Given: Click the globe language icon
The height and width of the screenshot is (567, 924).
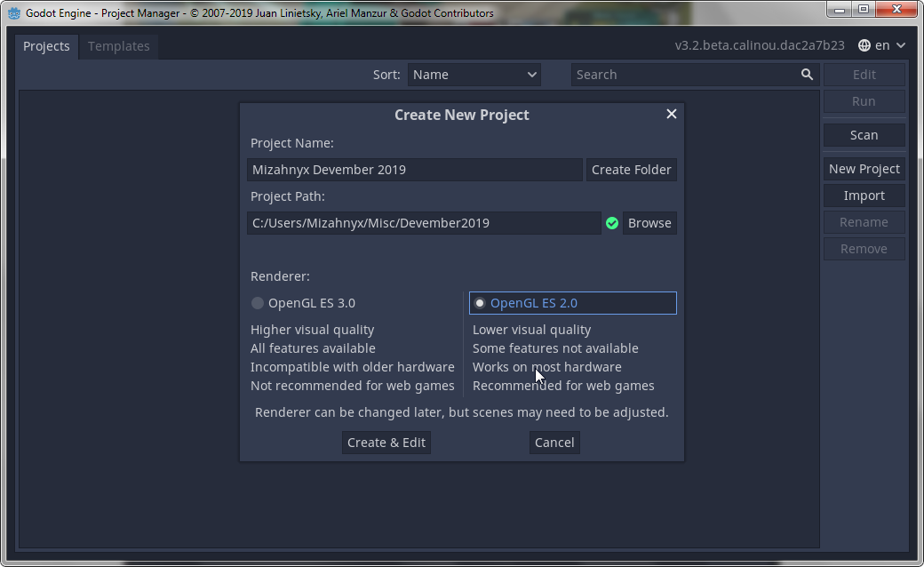Looking at the screenshot, I should 864,45.
